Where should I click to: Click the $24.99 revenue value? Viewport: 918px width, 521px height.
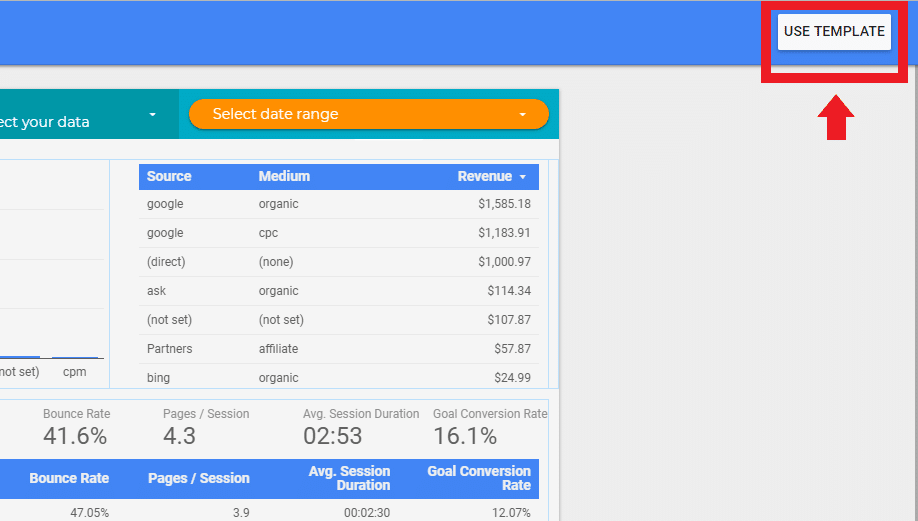point(512,378)
